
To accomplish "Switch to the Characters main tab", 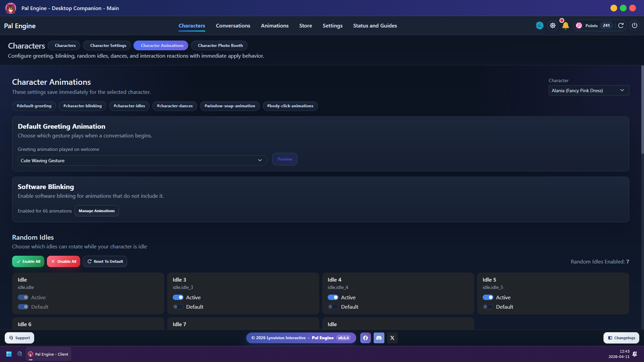I will [x=192, y=25].
